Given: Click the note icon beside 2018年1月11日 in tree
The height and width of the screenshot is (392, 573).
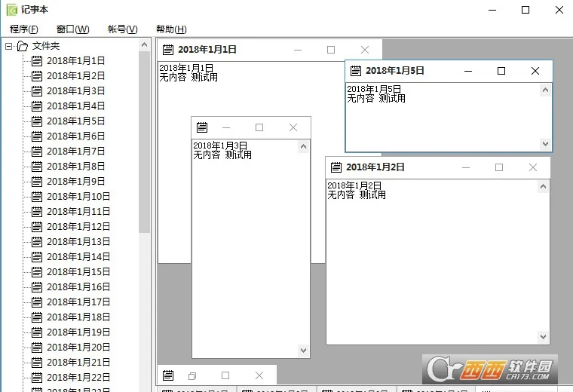Looking at the screenshot, I should pyautogui.click(x=36, y=212).
